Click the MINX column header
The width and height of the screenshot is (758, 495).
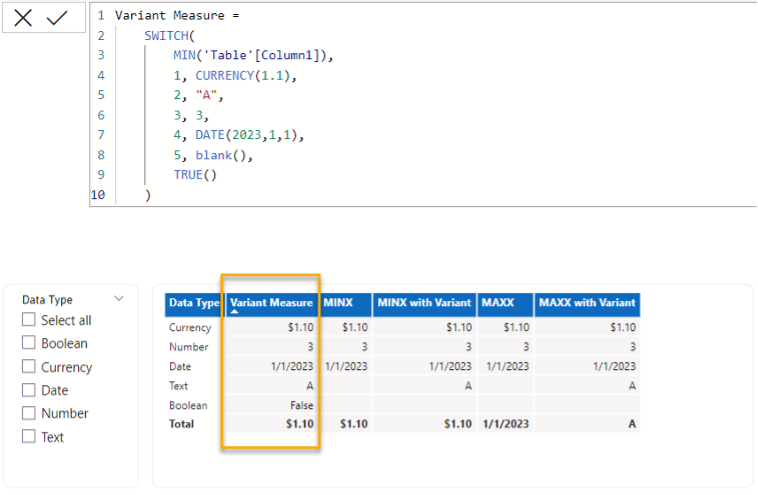(x=340, y=302)
